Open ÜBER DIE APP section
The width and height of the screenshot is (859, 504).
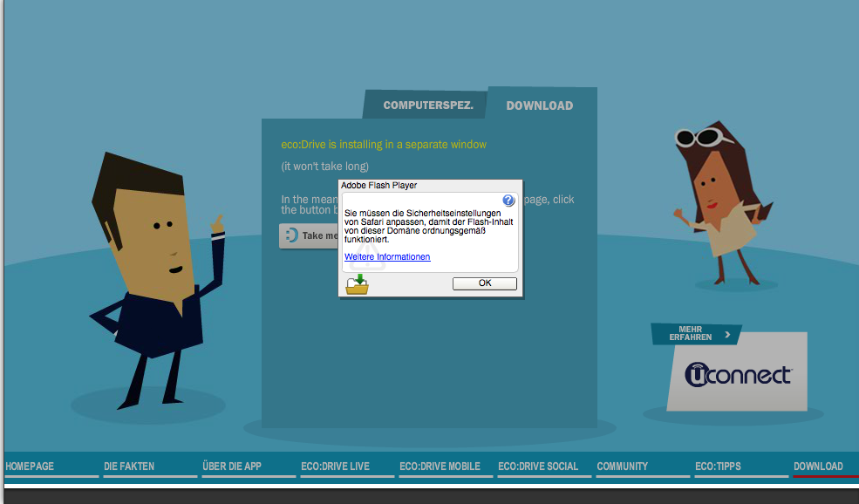[232, 467]
